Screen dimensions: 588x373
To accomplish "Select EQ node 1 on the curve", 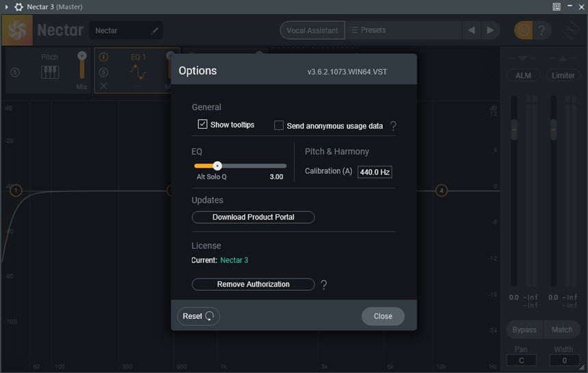I will pos(16,191).
